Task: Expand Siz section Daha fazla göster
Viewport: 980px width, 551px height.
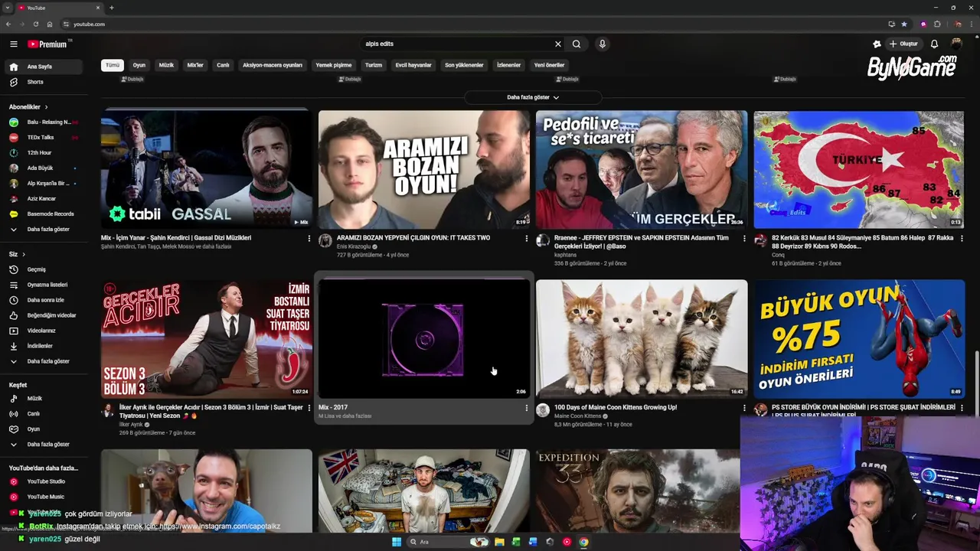Action: tap(43, 361)
